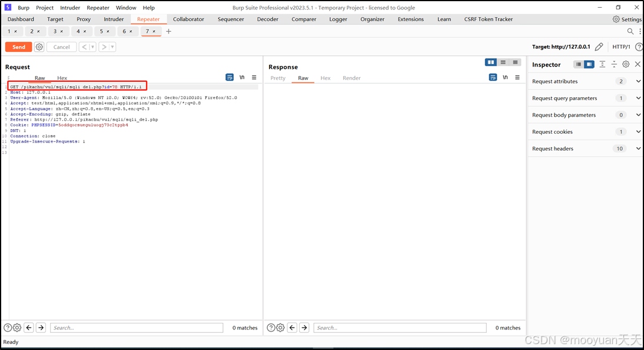Go to previous response search match
This screenshot has width=644, height=350.
(x=292, y=328)
